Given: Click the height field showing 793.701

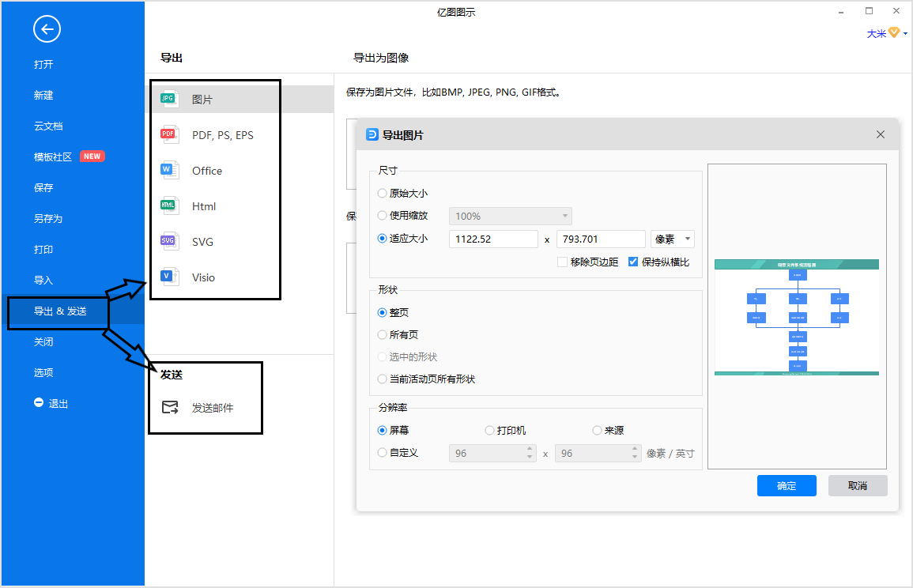Looking at the screenshot, I should [x=601, y=239].
